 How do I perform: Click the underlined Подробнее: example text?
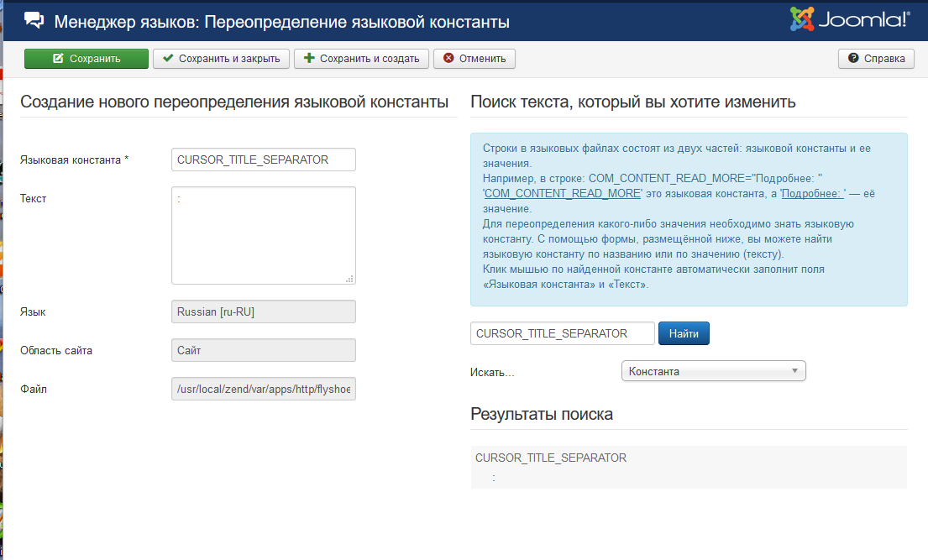[x=813, y=194]
